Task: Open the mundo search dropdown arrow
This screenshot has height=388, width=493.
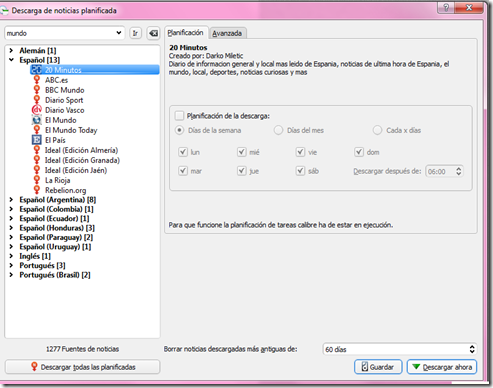Action: pyautogui.click(x=119, y=33)
